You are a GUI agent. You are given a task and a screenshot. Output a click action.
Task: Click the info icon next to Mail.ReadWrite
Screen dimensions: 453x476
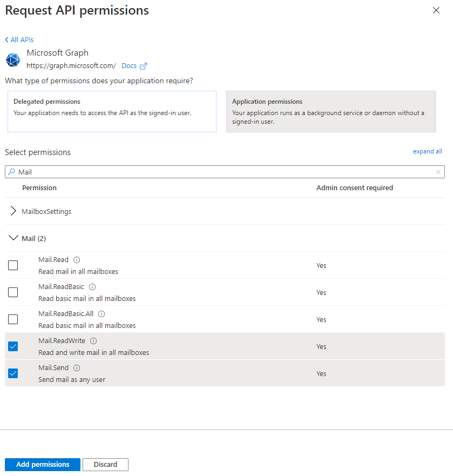[x=93, y=341]
